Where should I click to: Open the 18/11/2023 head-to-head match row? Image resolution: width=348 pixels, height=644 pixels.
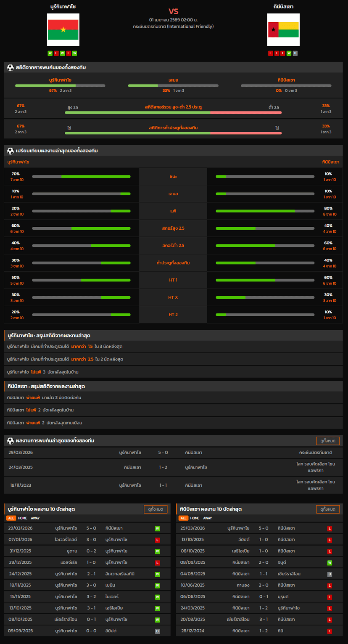tap(173, 485)
